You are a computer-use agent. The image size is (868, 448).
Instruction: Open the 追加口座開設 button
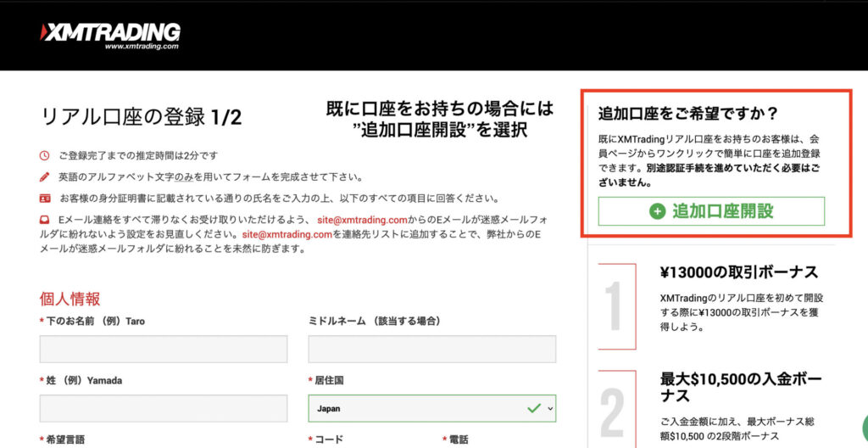click(x=711, y=211)
